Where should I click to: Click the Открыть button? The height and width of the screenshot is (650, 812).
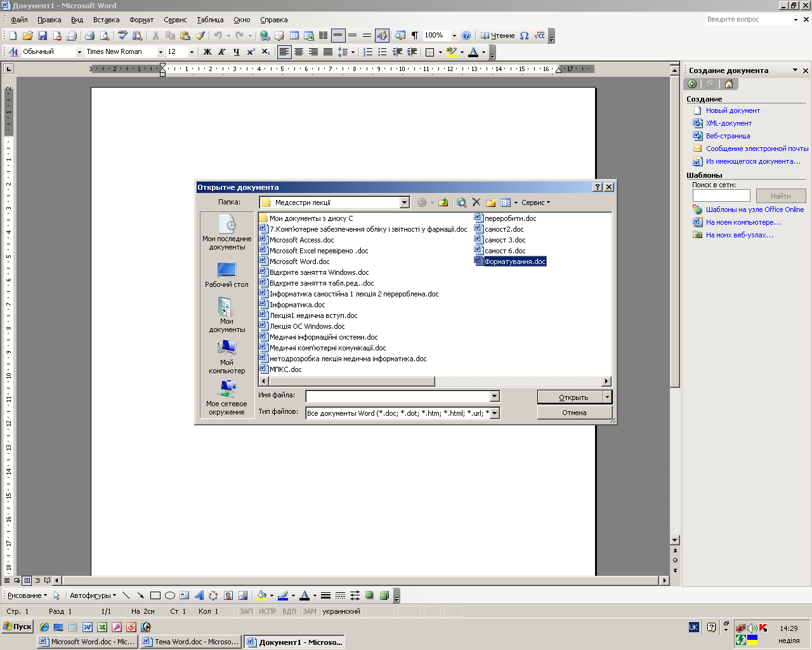pyautogui.click(x=570, y=397)
